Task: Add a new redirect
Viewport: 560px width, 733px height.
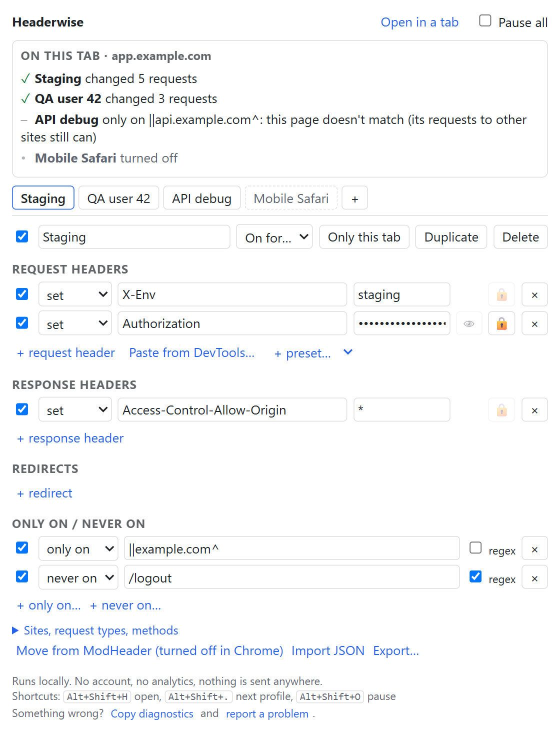Action: click(x=44, y=493)
